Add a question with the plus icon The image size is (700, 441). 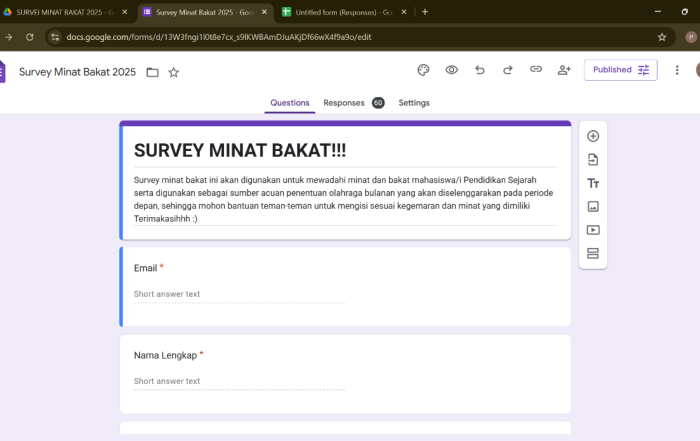tap(593, 136)
